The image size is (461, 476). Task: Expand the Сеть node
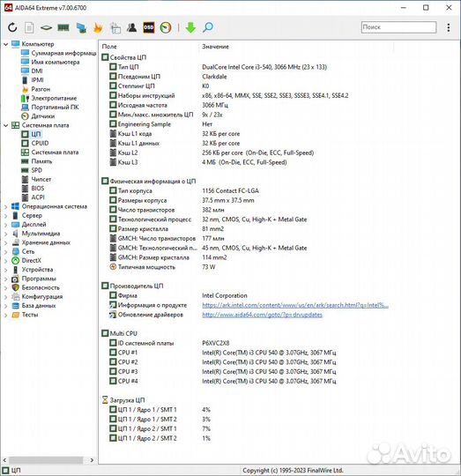coord(6,251)
